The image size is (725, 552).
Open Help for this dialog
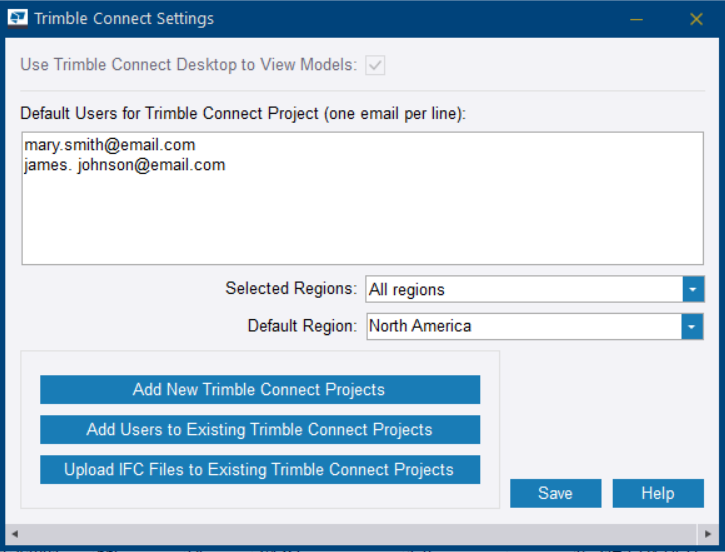[658, 493]
